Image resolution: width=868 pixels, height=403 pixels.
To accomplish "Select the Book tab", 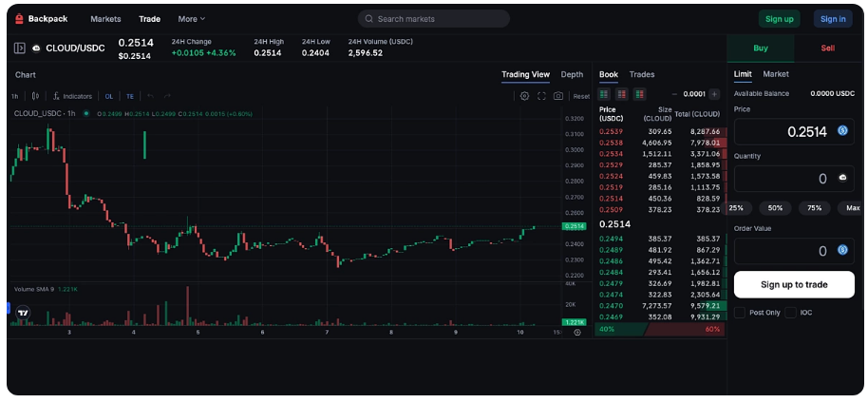I will pos(609,74).
